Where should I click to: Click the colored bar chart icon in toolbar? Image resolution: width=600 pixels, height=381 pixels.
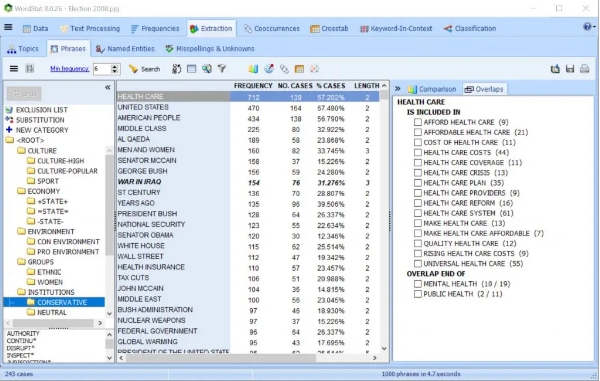point(253,69)
